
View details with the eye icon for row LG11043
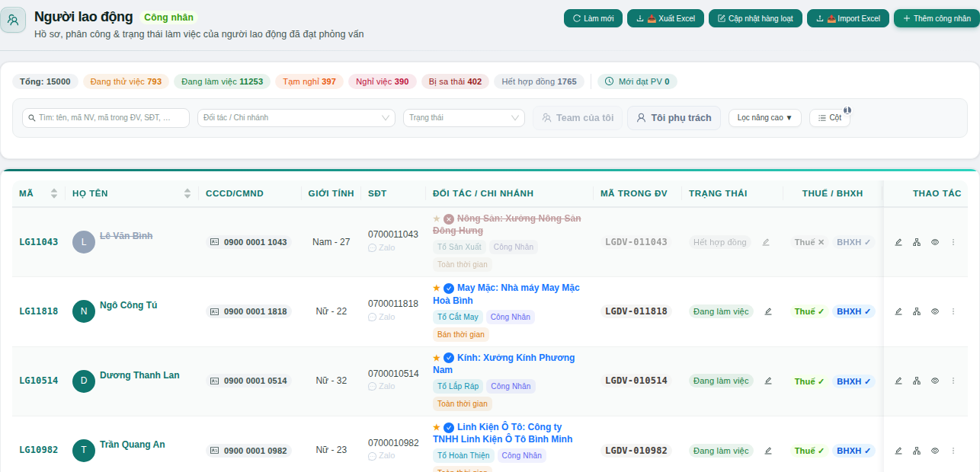[935, 242]
